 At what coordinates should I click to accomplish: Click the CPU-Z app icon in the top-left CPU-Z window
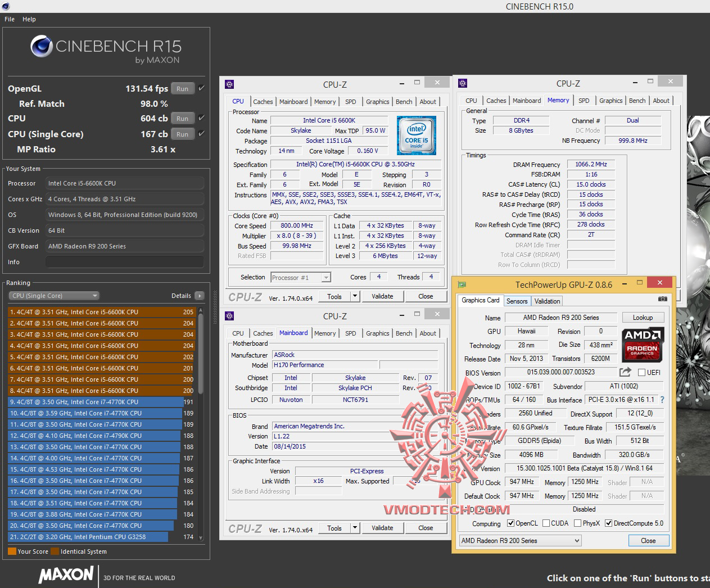(229, 84)
